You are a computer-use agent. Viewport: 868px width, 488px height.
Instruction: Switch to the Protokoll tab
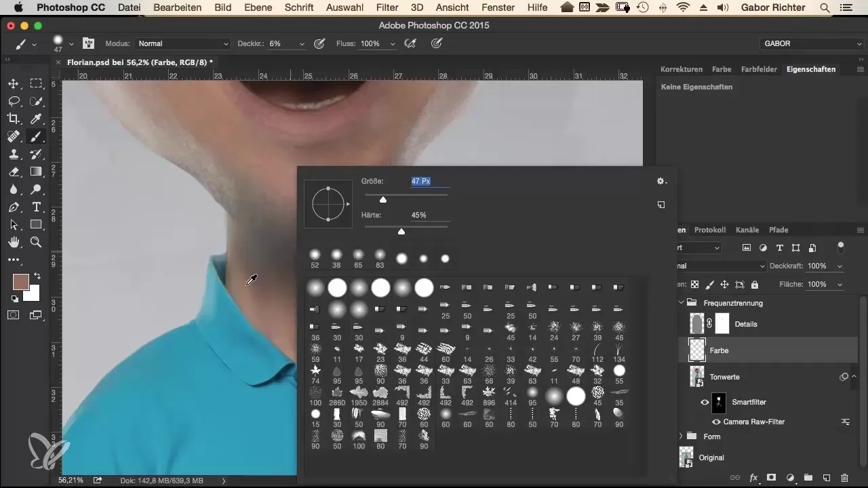click(x=710, y=230)
